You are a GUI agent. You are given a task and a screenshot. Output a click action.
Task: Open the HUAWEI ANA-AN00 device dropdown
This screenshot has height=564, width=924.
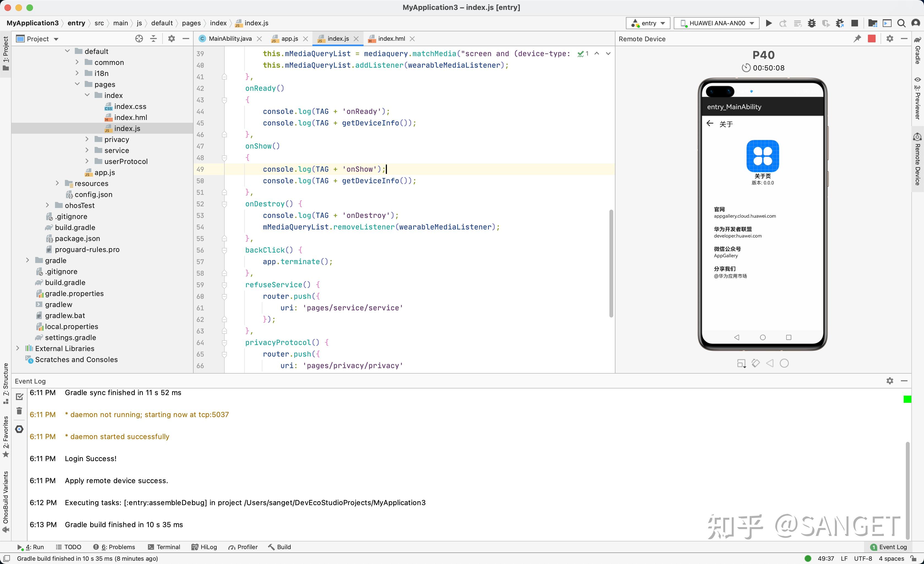(716, 23)
